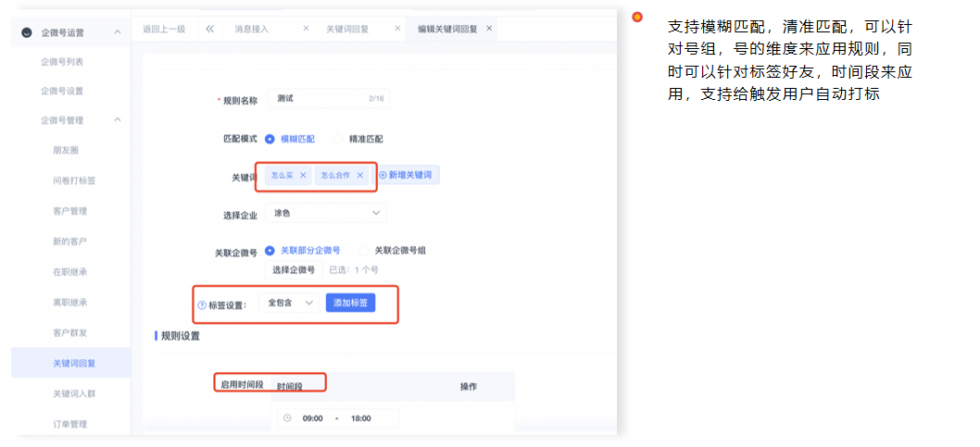Click the 企微号运营 smiley icon in the sidebar
Screen dimensions: 980x447
pyautogui.click(x=26, y=32)
